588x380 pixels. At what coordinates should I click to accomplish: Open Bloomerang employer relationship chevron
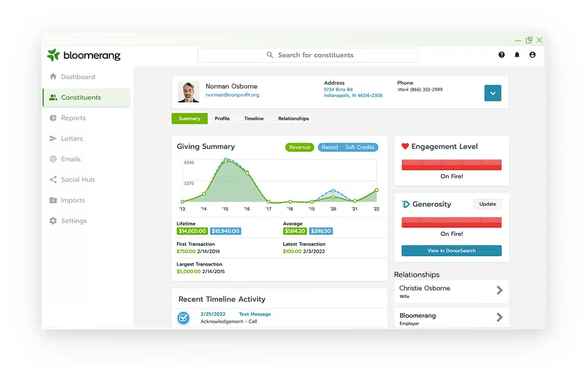click(499, 318)
